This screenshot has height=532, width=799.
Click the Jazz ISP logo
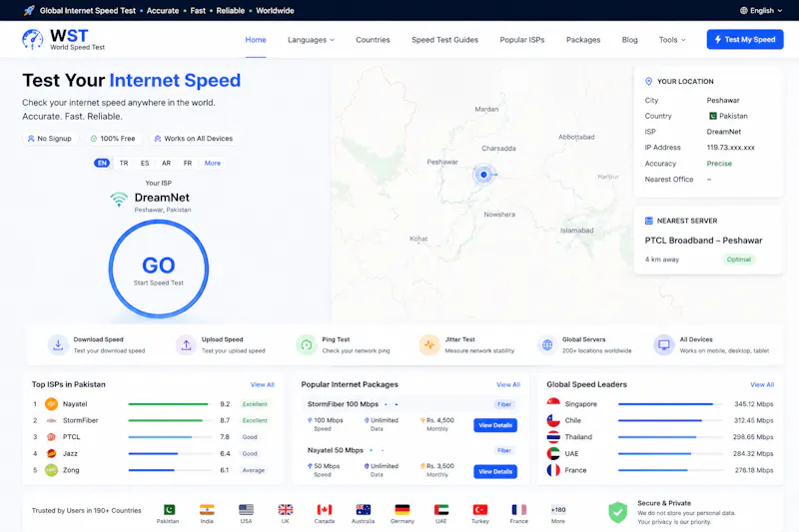click(52, 453)
